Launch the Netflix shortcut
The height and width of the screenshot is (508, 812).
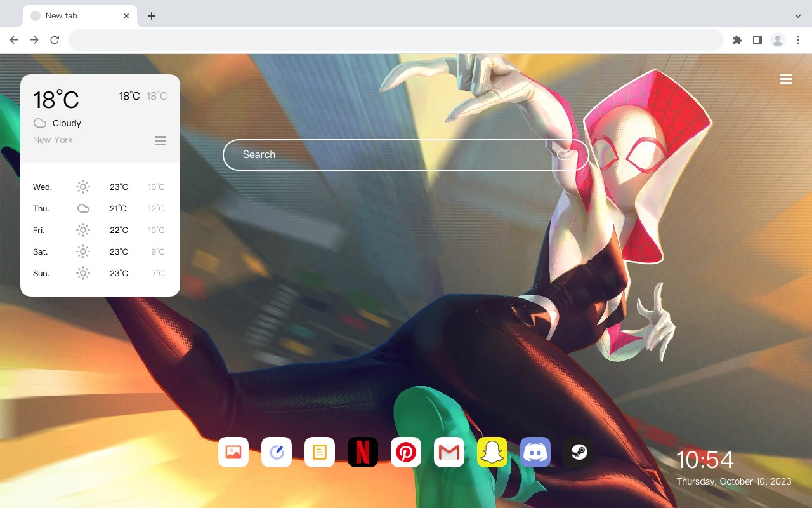tap(363, 452)
